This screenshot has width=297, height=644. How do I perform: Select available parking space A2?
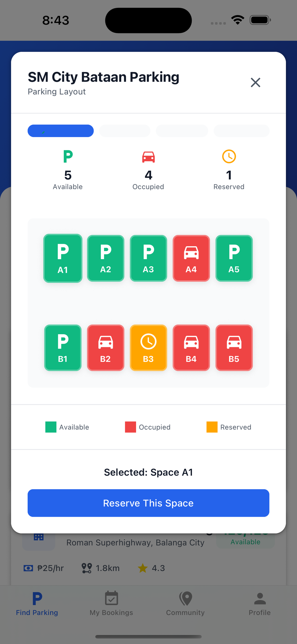click(x=106, y=258)
